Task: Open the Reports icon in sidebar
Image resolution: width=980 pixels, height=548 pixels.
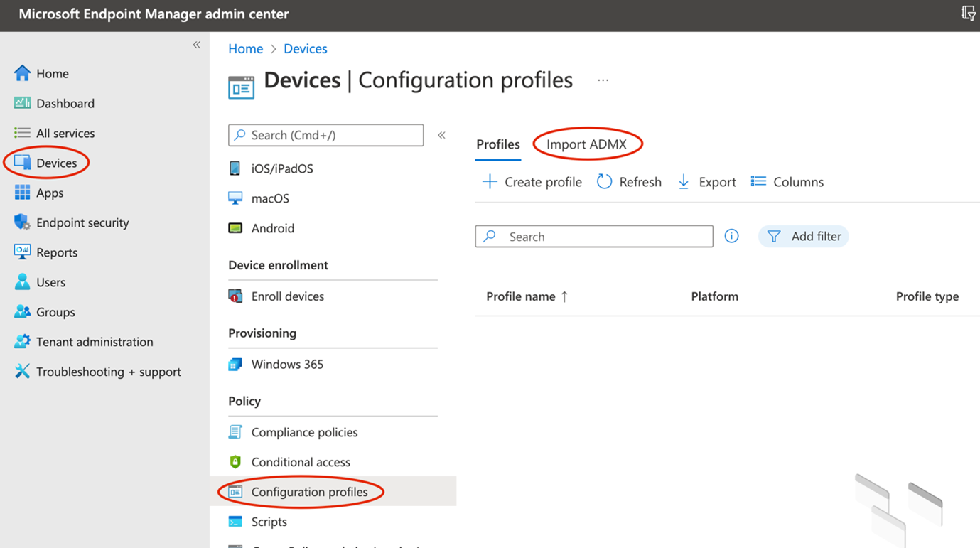Action: (x=22, y=252)
